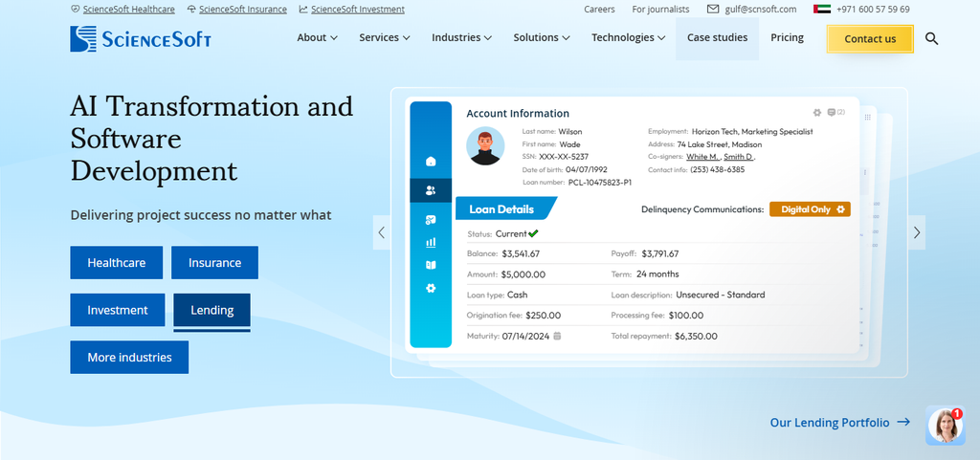Screen dimensions: 980x460
Task: Click the Total repayment value $6,350.00
Action: pos(697,336)
